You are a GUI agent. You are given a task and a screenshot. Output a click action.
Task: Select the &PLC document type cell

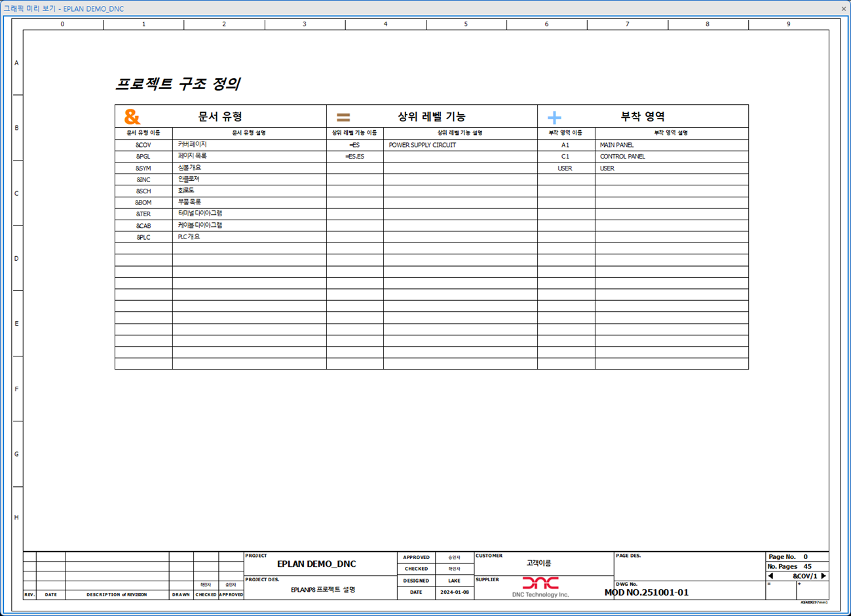click(143, 237)
